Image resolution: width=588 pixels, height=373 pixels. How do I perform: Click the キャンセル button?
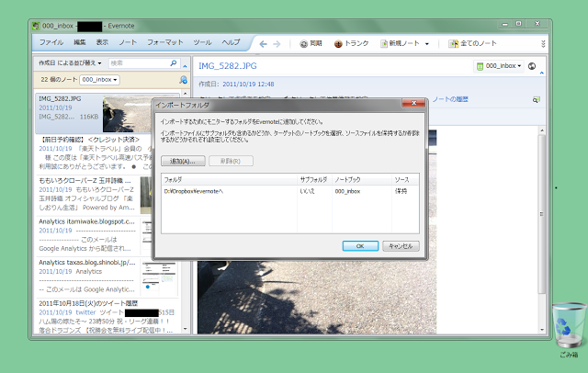coord(401,246)
